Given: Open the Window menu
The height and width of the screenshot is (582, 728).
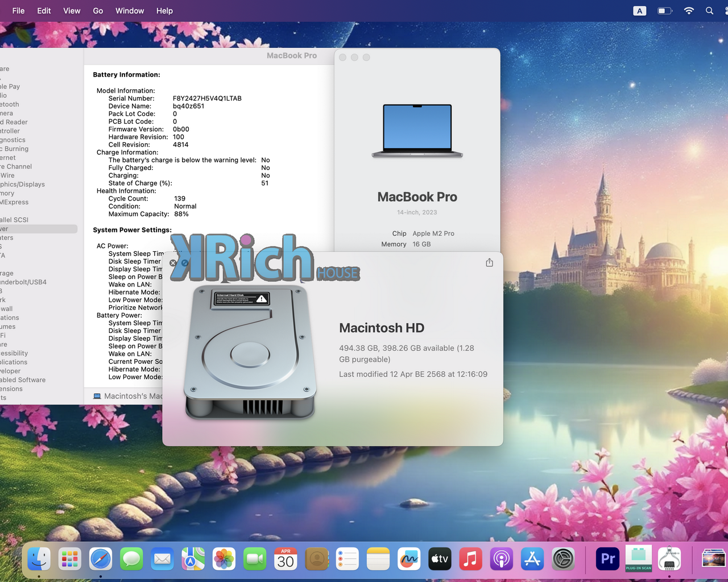Looking at the screenshot, I should click(130, 11).
